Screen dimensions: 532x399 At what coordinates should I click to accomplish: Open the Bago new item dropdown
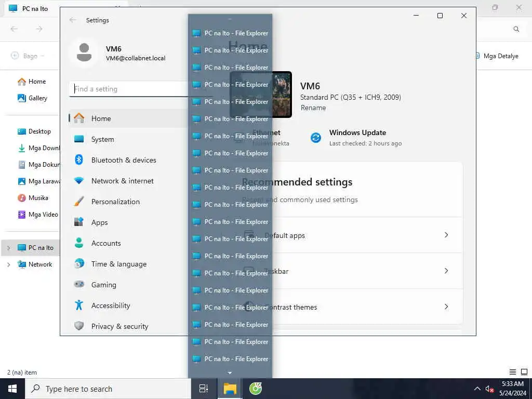coord(28,56)
